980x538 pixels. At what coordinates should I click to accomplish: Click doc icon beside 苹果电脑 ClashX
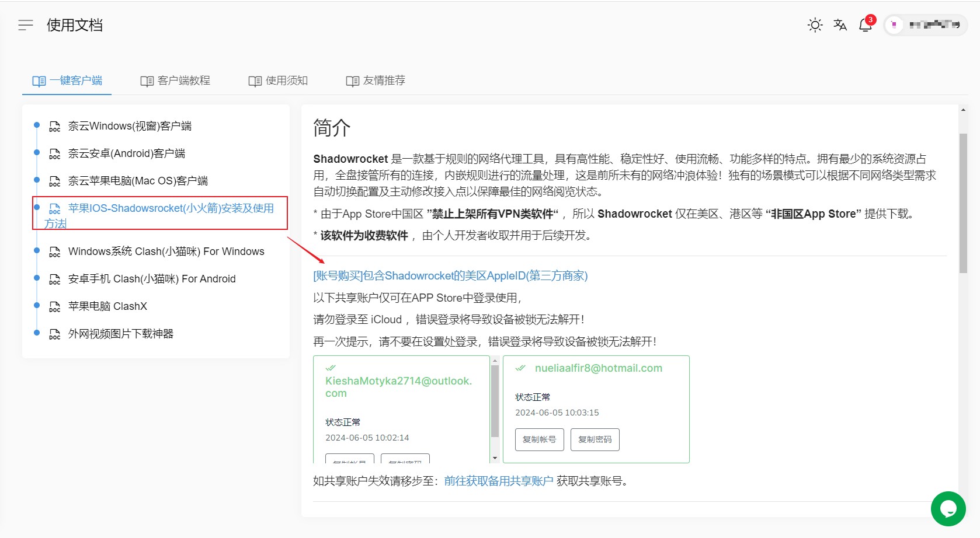click(x=54, y=307)
